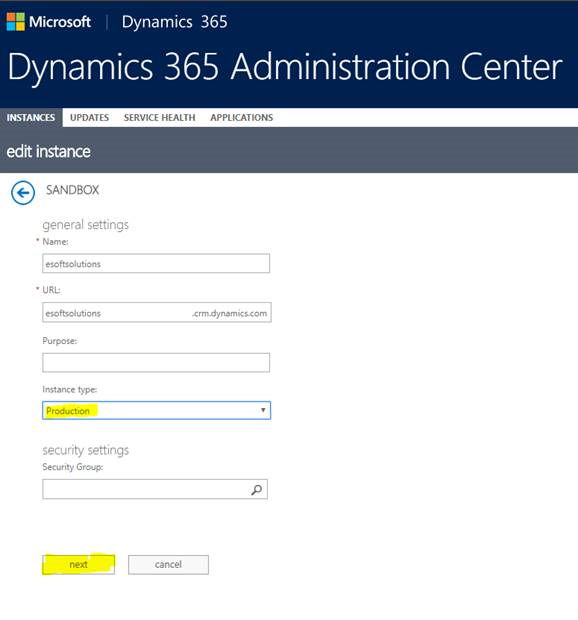Open the Instance type dropdown arrow
578x620 pixels.
tap(263, 410)
